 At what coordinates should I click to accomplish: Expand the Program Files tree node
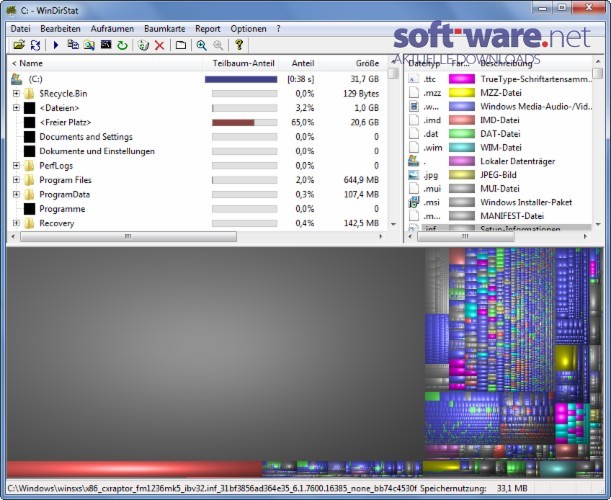[x=16, y=180]
